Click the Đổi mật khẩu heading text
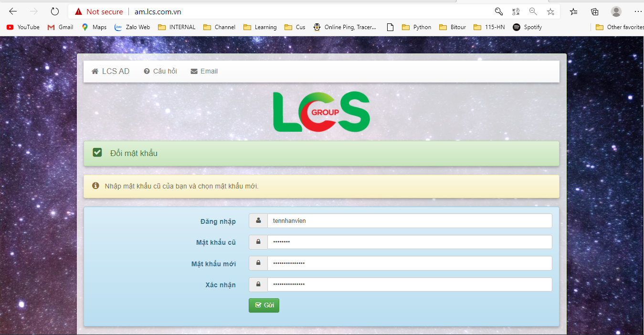This screenshot has width=644, height=335. tap(134, 153)
